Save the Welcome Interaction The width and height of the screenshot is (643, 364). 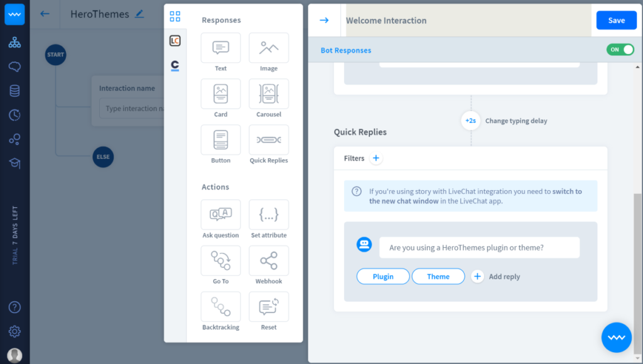point(616,20)
